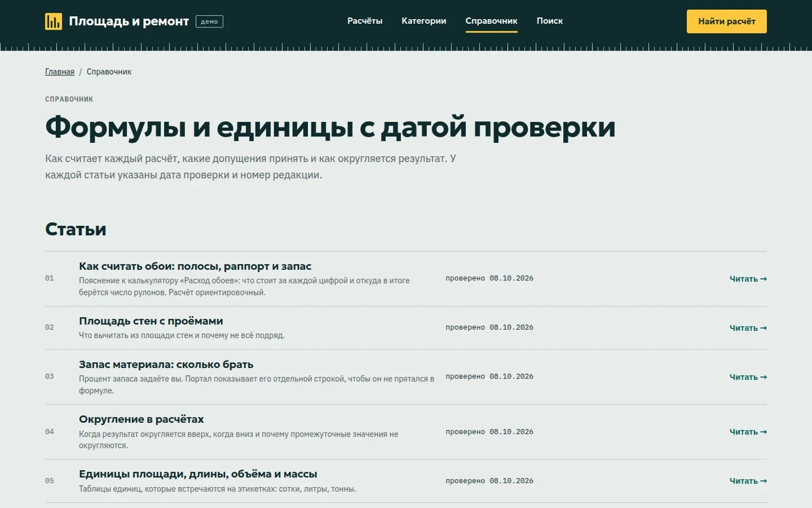Open article «Запас материала: сколько брать»

[166, 365]
